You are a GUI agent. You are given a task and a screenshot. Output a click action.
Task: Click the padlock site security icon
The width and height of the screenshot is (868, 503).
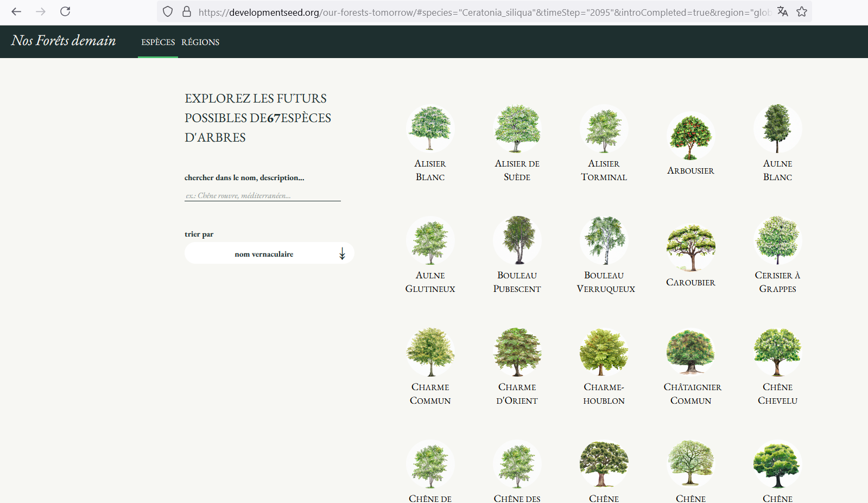[187, 11]
